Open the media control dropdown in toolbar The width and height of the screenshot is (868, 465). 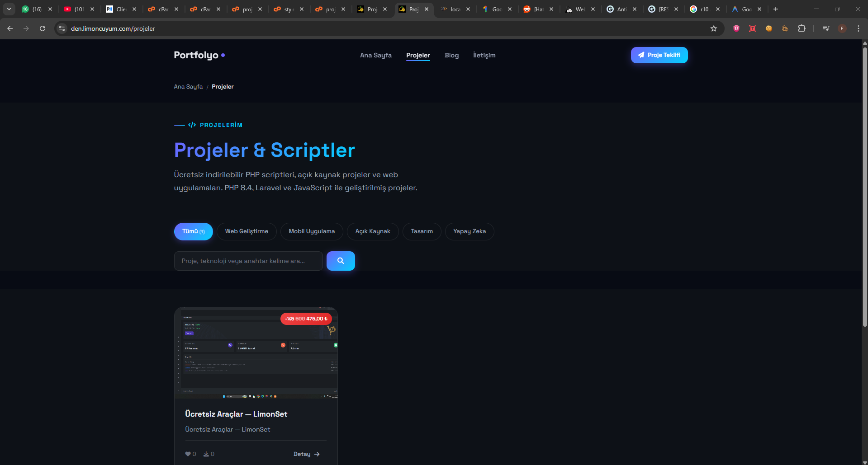(x=826, y=28)
